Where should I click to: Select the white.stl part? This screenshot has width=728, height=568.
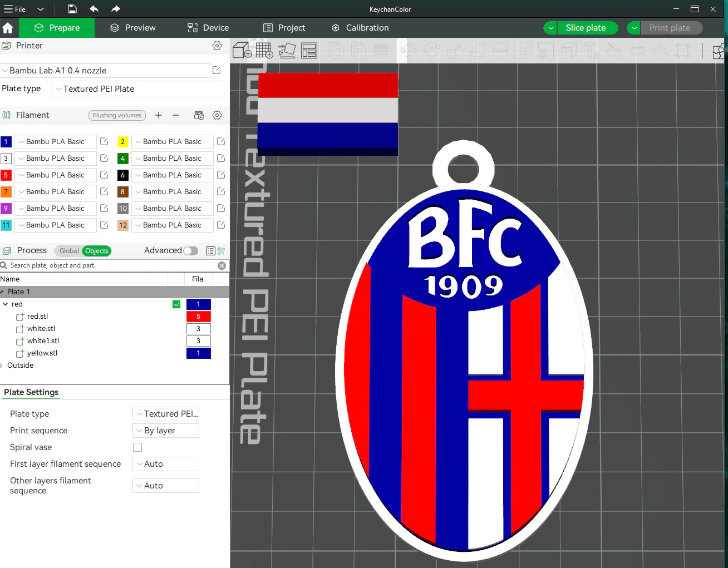point(41,329)
